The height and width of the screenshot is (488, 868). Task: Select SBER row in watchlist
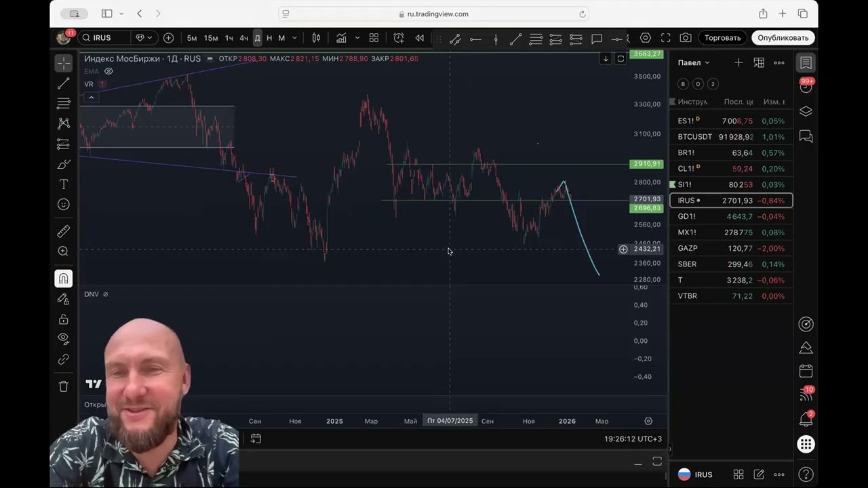pyautogui.click(x=731, y=264)
